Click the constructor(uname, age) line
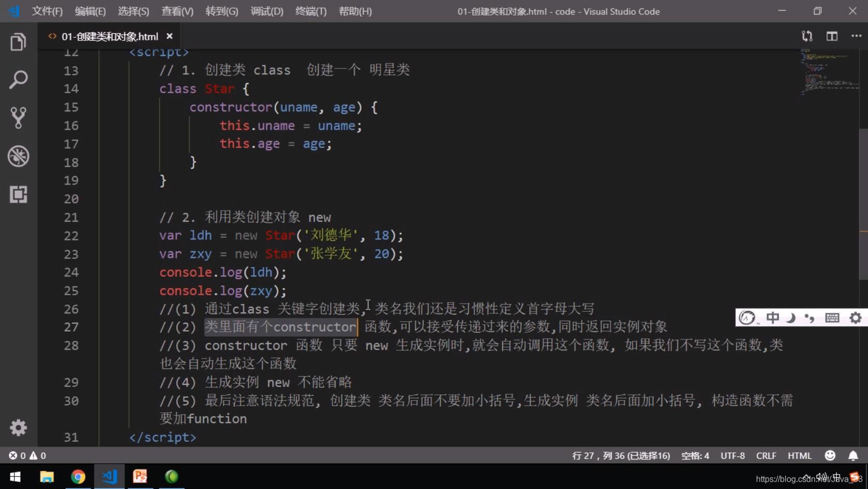 click(283, 107)
